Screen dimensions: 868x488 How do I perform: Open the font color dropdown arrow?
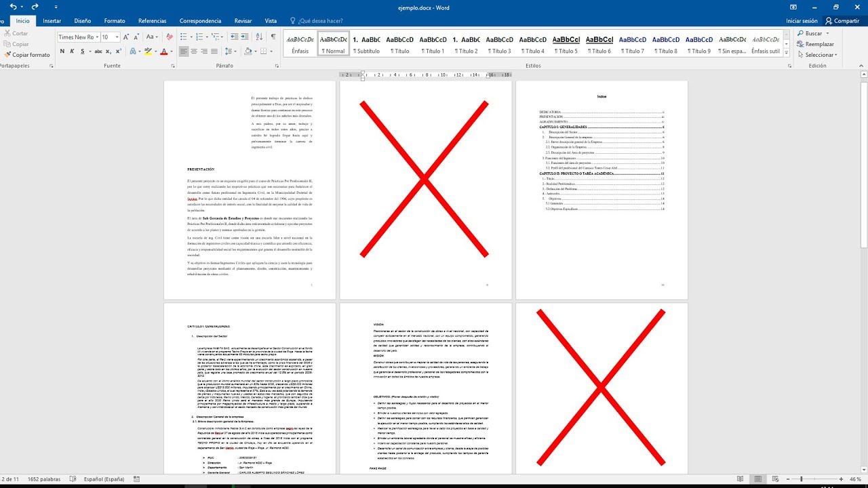coord(172,52)
